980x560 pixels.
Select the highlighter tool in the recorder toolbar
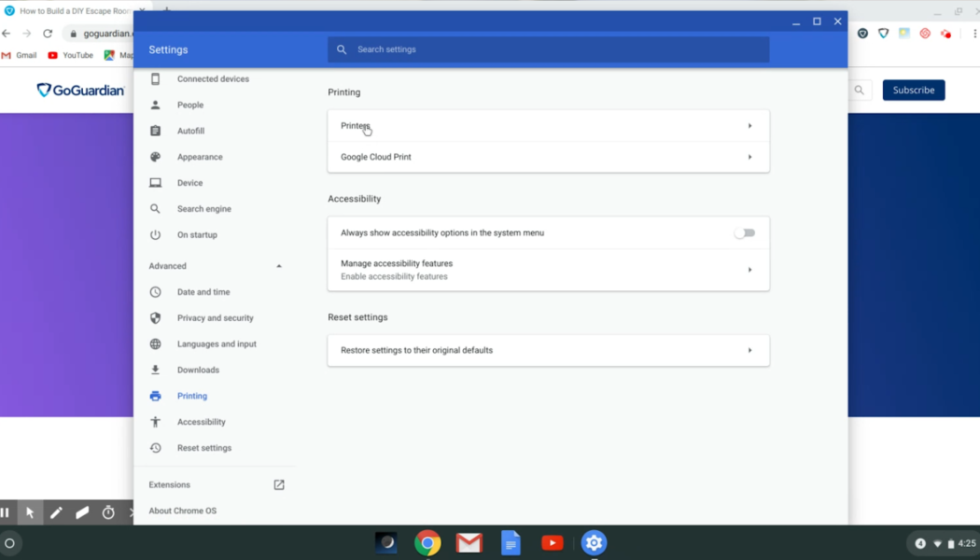[x=82, y=511]
